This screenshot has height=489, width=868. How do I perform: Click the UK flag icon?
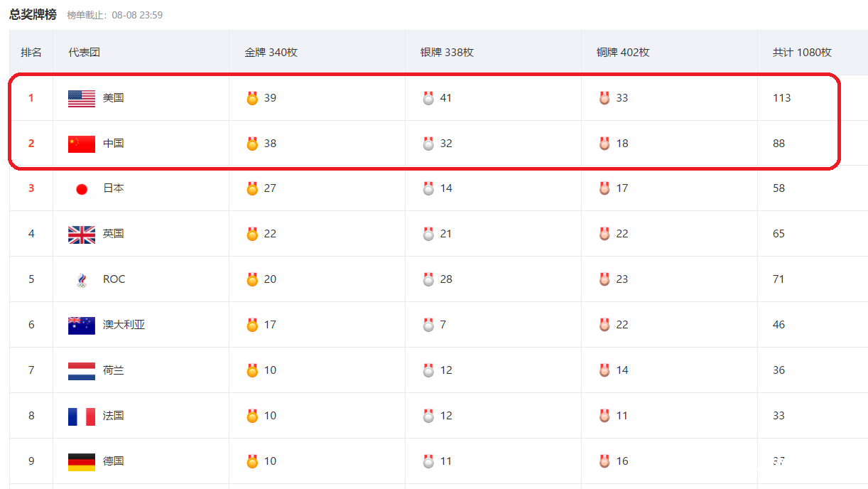pos(81,234)
